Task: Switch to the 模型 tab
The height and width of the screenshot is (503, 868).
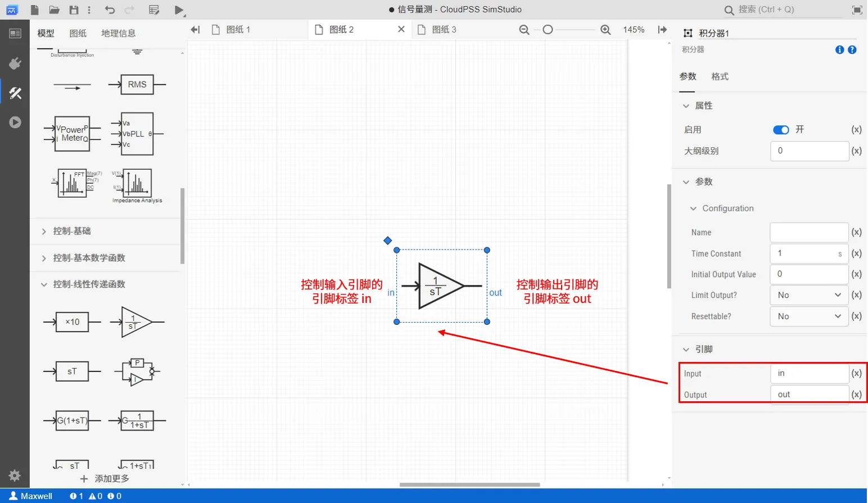Action: [46, 33]
